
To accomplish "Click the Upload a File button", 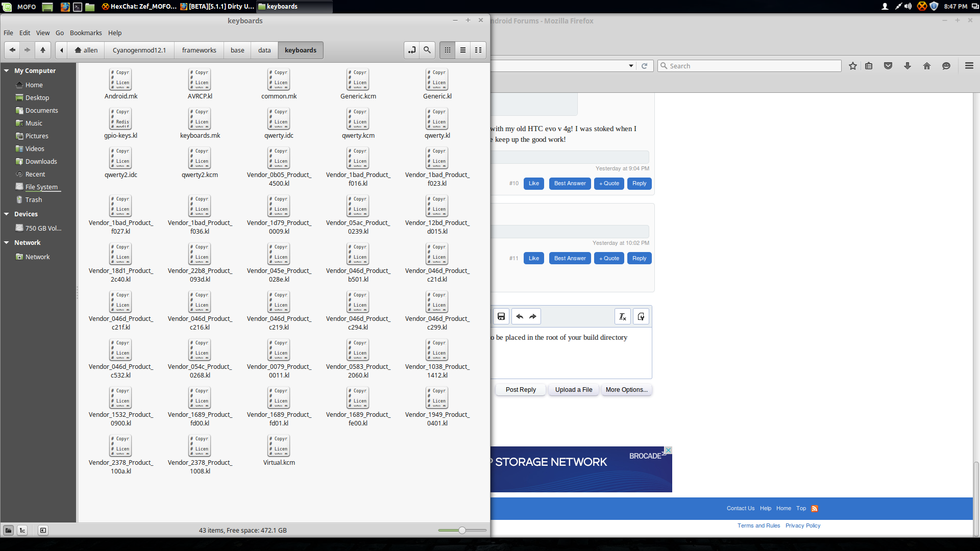I will click(x=574, y=390).
